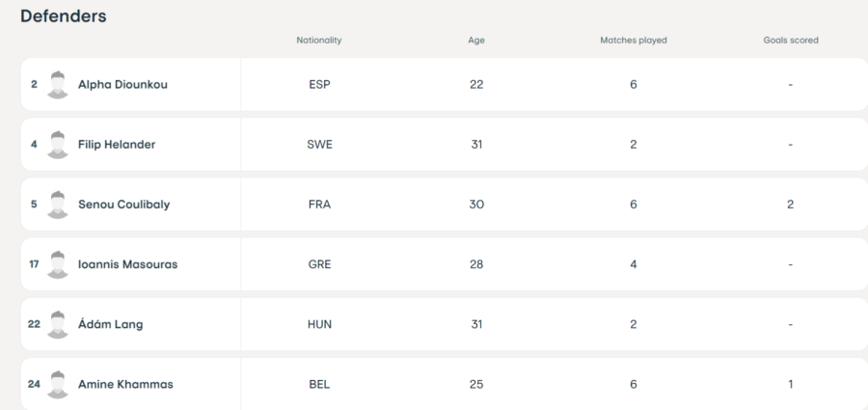Click the Nationality column header
This screenshot has height=410, width=868.
(x=319, y=41)
